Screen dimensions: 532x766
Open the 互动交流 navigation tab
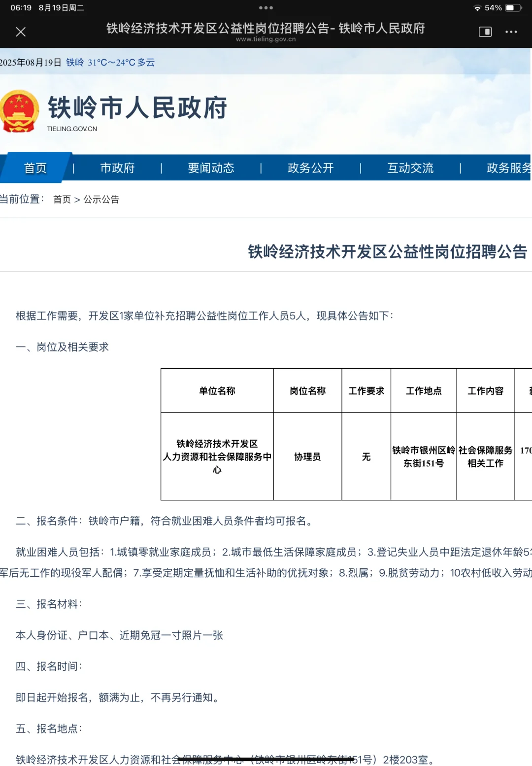[x=410, y=168]
